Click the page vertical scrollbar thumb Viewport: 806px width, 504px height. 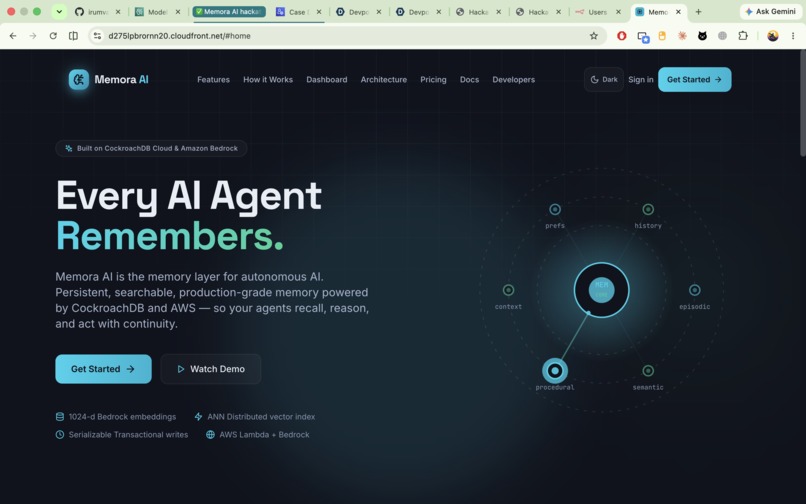click(802, 103)
